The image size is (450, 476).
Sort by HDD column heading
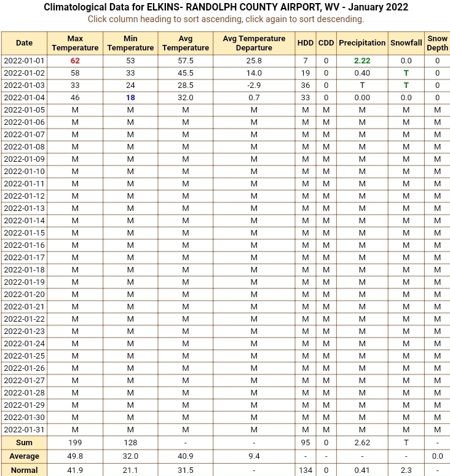306,43
